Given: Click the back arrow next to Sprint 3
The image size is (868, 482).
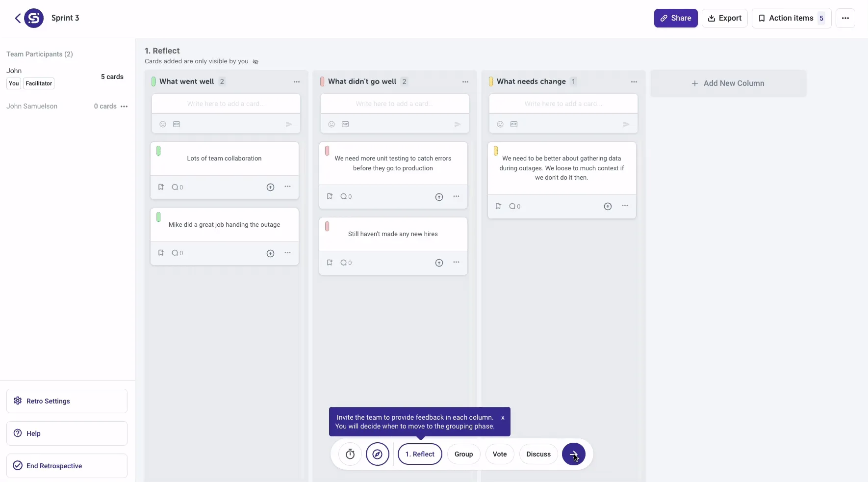Looking at the screenshot, I should tap(18, 18).
